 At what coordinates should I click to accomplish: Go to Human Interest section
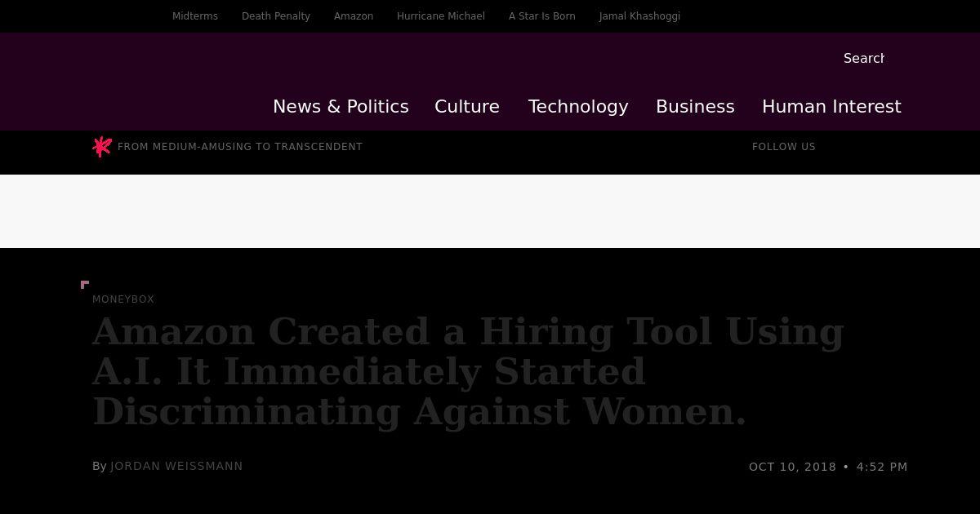pyautogui.click(x=831, y=107)
